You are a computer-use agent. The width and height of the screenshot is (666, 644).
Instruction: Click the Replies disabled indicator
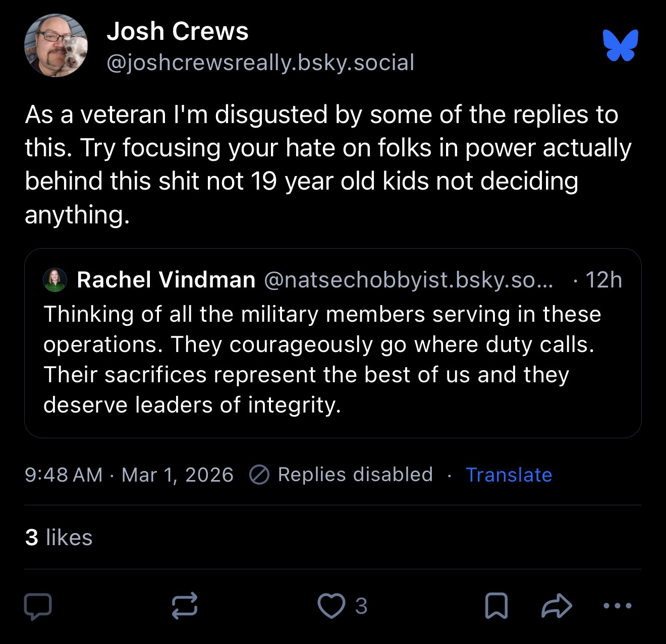pos(342,475)
